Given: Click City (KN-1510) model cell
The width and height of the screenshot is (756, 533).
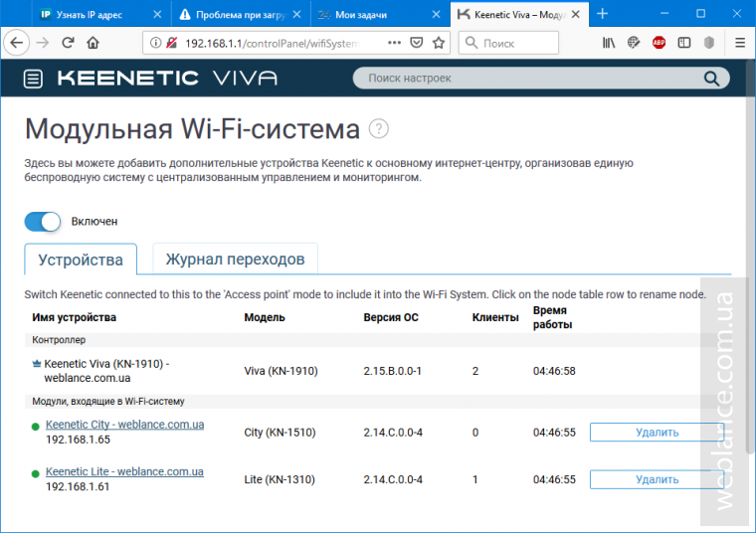Looking at the screenshot, I should pos(280,433).
